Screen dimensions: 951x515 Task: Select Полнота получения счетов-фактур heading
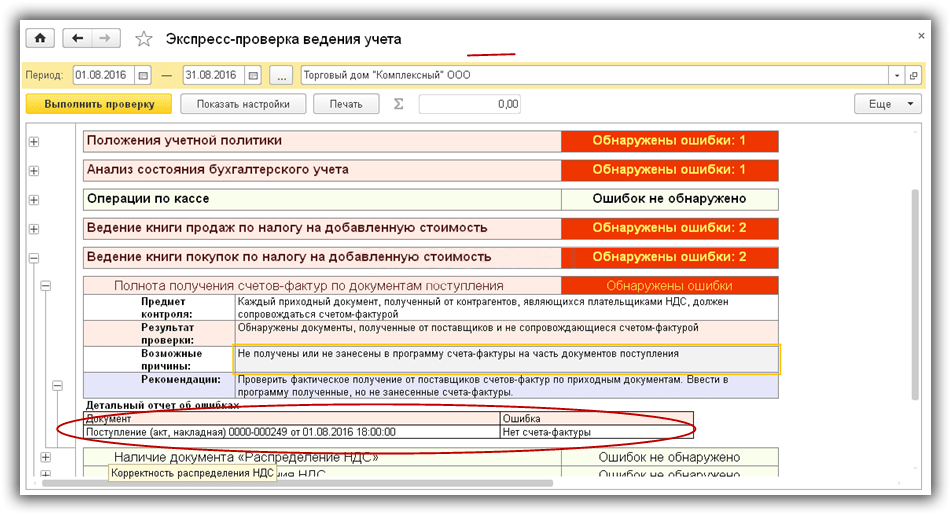(x=322, y=286)
